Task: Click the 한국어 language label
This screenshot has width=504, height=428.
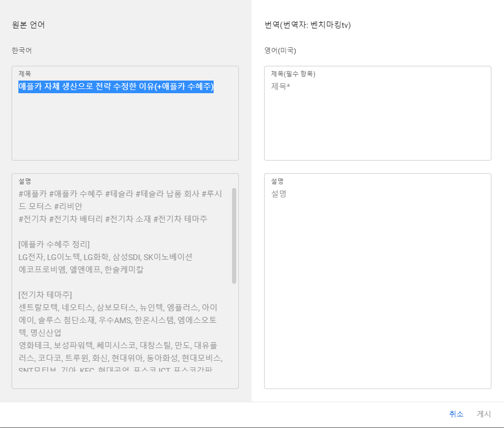Action: (22, 51)
